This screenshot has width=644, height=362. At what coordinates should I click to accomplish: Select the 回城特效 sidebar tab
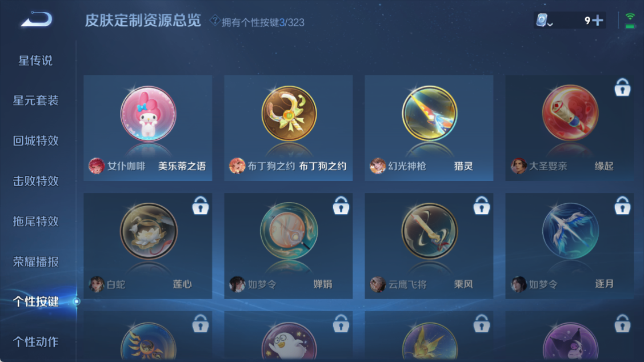tap(36, 141)
